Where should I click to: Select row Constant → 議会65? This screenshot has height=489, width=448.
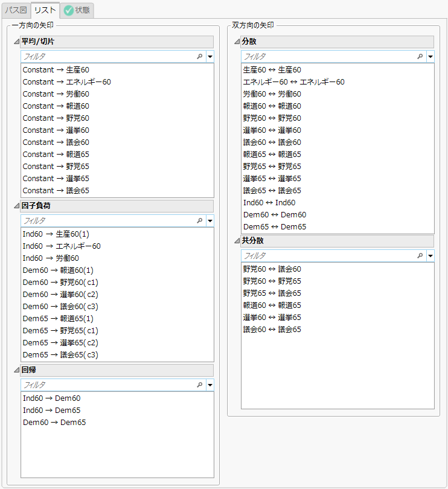click(117, 191)
